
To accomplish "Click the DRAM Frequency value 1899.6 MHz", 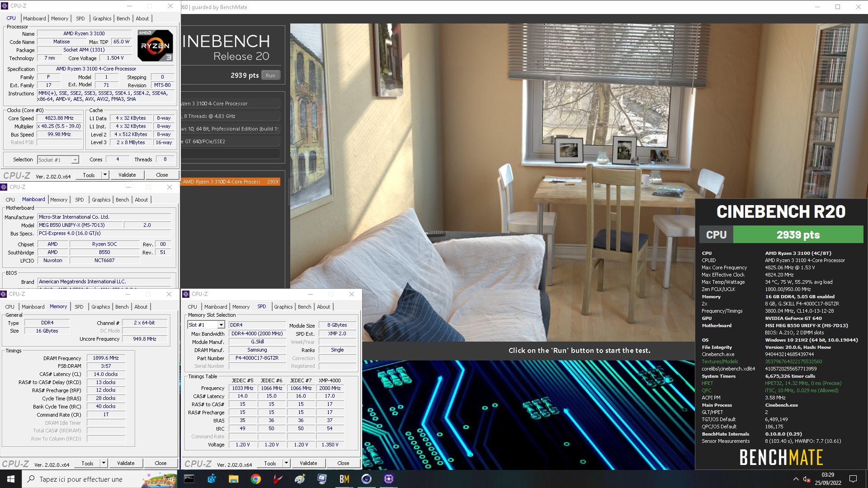I will (x=106, y=358).
